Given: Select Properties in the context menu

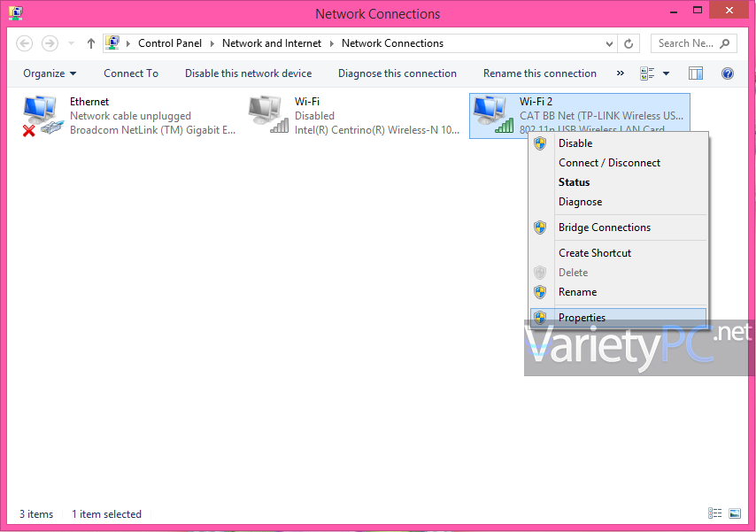Looking at the screenshot, I should [582, 317].
